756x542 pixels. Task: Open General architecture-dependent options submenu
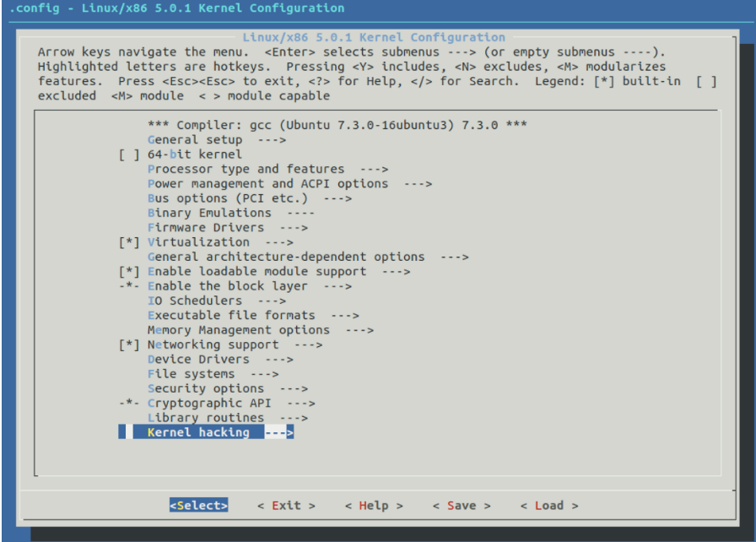point(308,257)
